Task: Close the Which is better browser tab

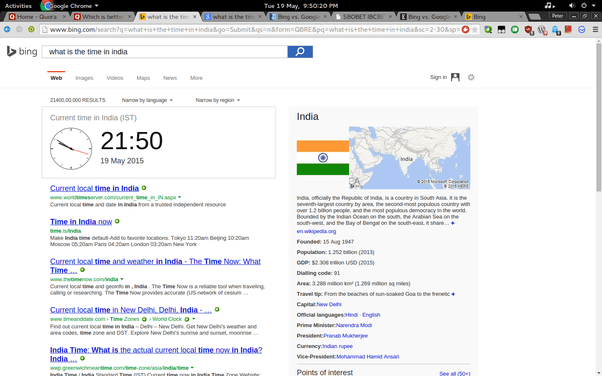Action: (129, 17)
